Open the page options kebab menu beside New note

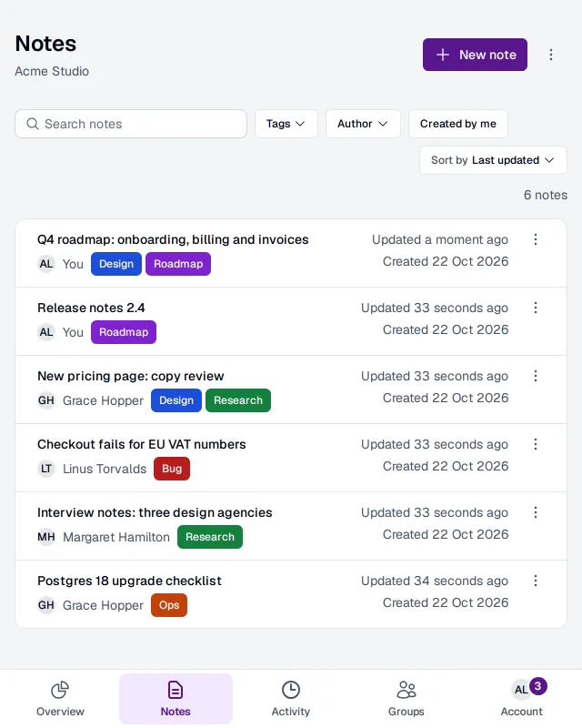pos(551,55)
